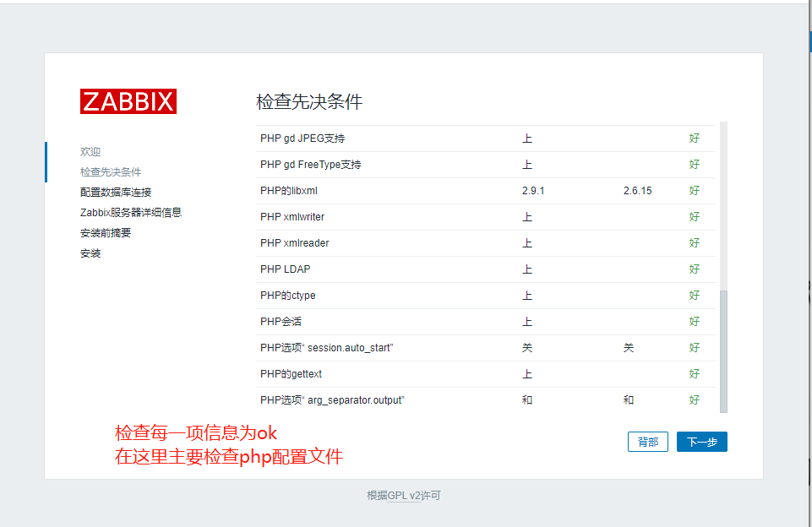Select the PHP gd JPEG支持 row label
Image resolution: width=812 pixels, height=527 pixels.
click(x=302, y=139)
